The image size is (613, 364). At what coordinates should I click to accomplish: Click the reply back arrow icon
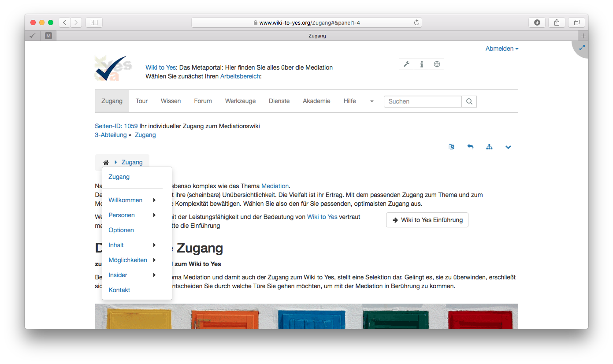[x=470, y=147]
